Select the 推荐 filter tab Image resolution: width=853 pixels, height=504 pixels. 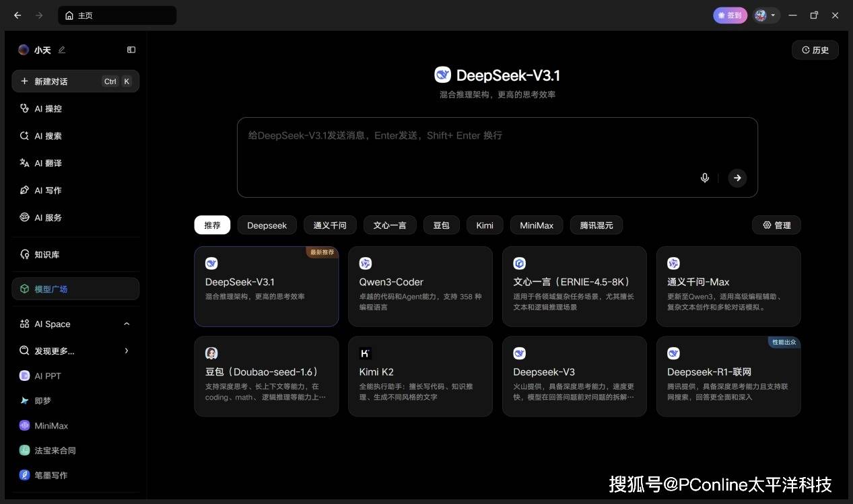[x=212, y=225]
